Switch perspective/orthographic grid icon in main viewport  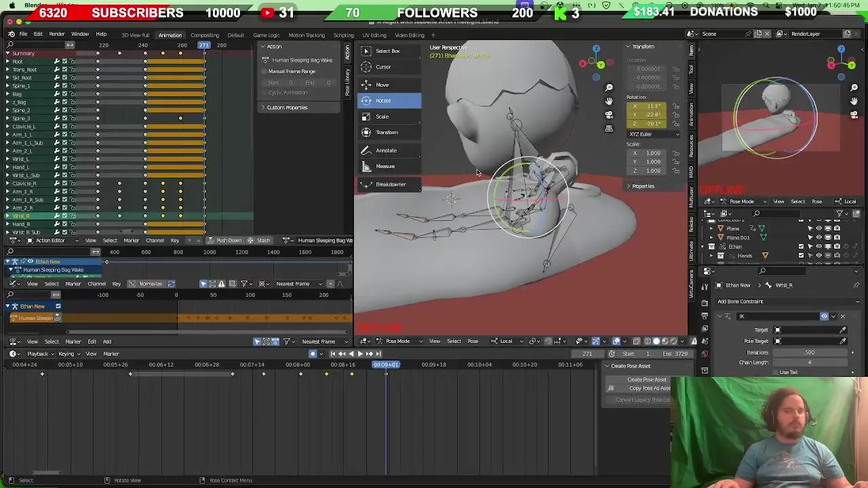pos(609,128)
